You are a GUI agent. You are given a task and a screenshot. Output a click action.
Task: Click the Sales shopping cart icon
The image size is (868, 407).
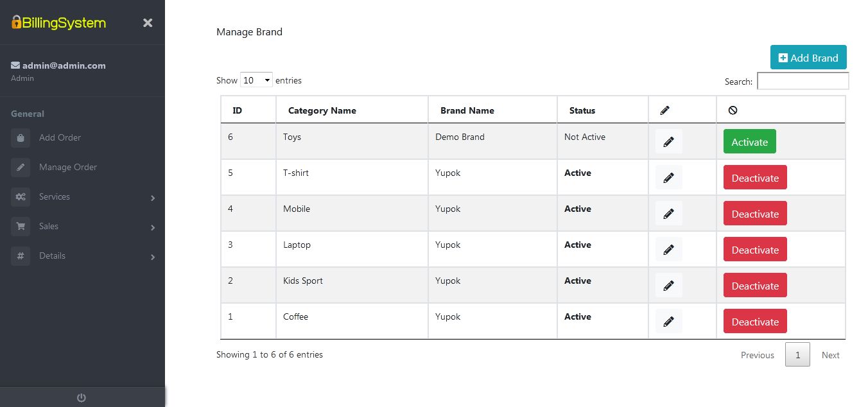pyautogui.click(x=19, y=227)
